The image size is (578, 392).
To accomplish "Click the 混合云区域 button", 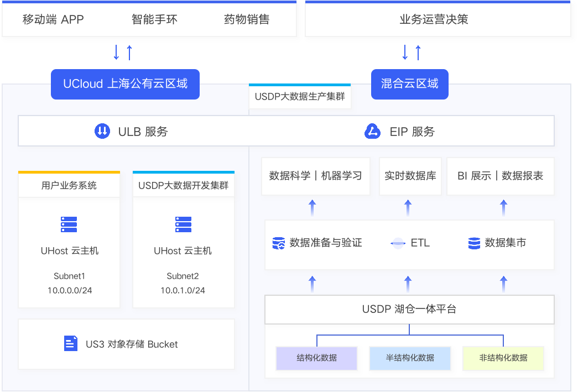I will (x=409, y=84).
